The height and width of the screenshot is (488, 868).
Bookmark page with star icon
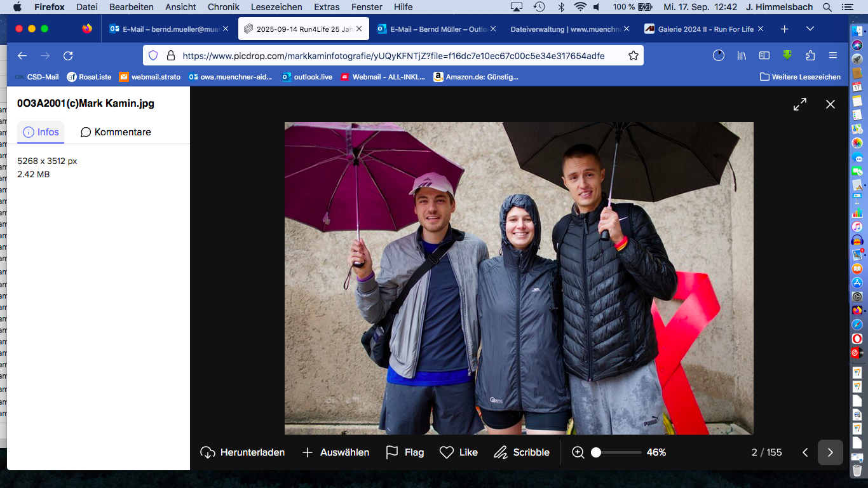coord(633,56)
